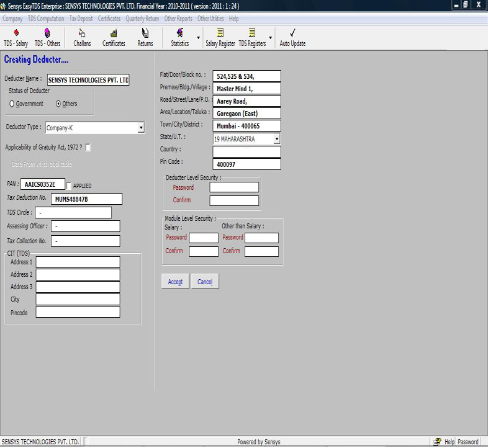Screen dimensions: 488x448
Task: Click the Tax Deduction No. field
Action: pos(86,199)
